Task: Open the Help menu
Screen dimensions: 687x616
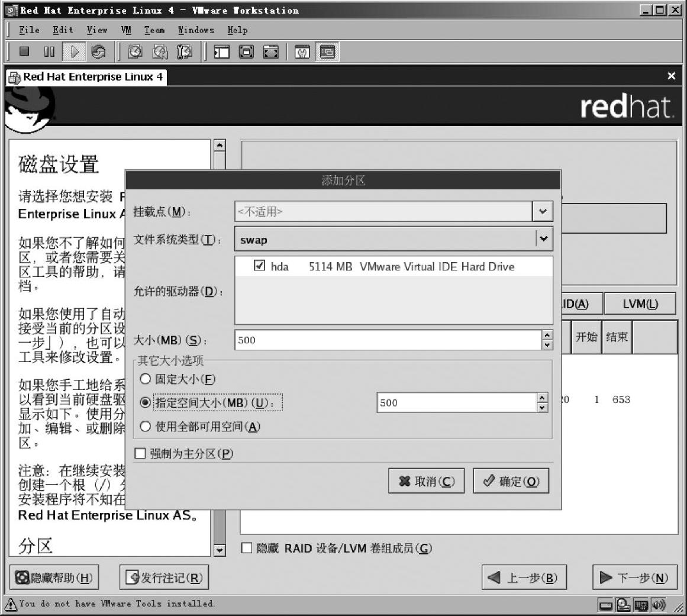Action: click(x=237, y=30)
